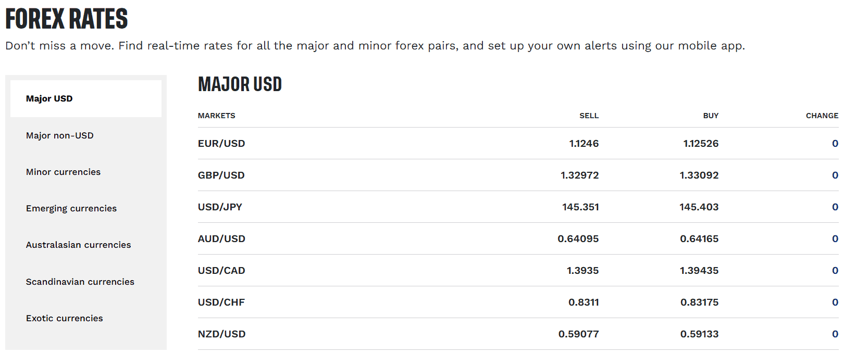Click the GBP/USD market link
868x353 pixels.
pyautogui.click(x=221, y=175)
